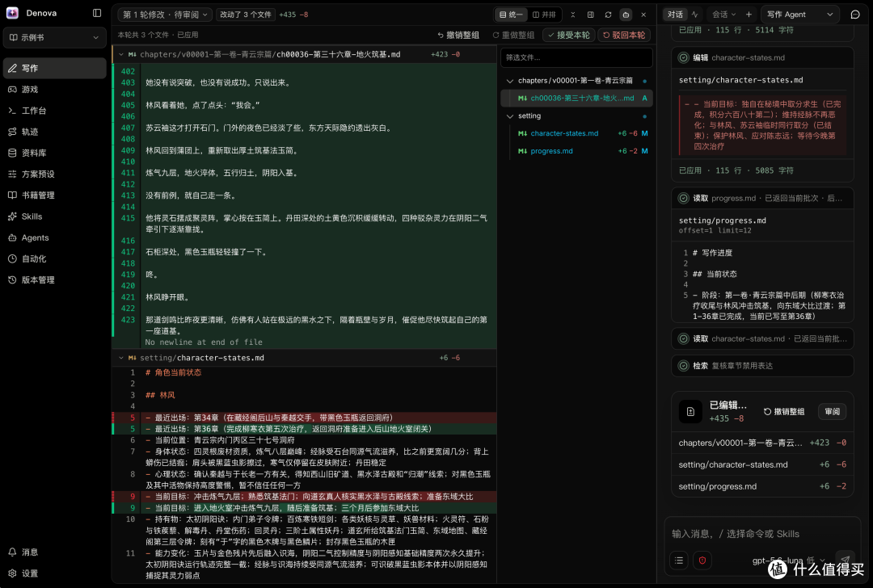Select progress.md in the file tree
873x588 pixels.
point(576,151)
